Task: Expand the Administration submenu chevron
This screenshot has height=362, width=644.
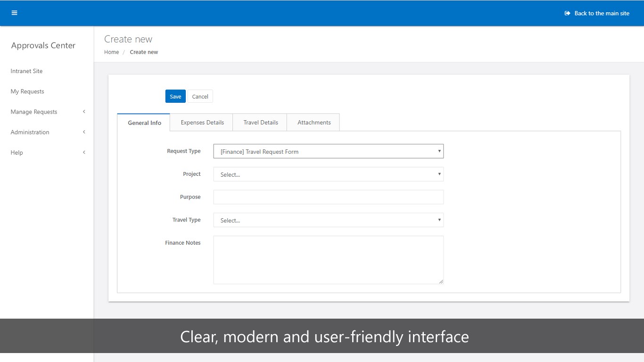Action: coord(84,132)
